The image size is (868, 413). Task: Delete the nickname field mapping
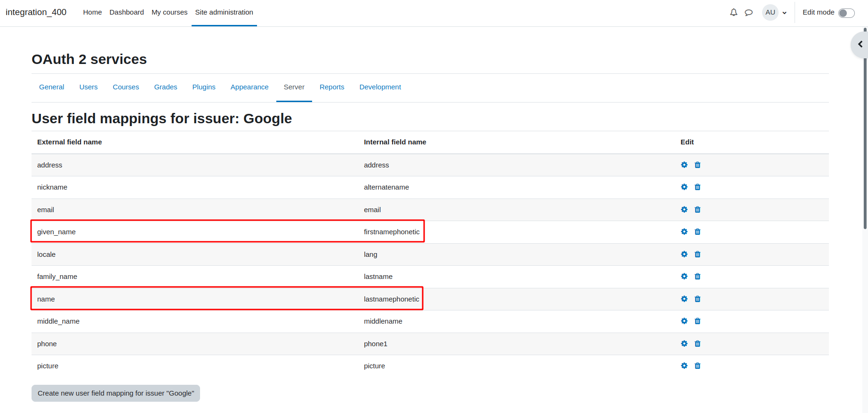pos(698,187)
